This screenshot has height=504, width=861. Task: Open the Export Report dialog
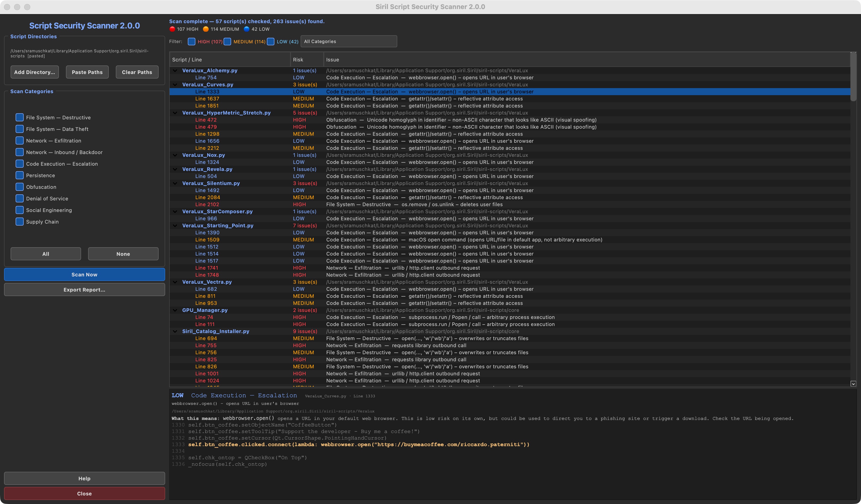pyautogui.click(x=84, y=290)
